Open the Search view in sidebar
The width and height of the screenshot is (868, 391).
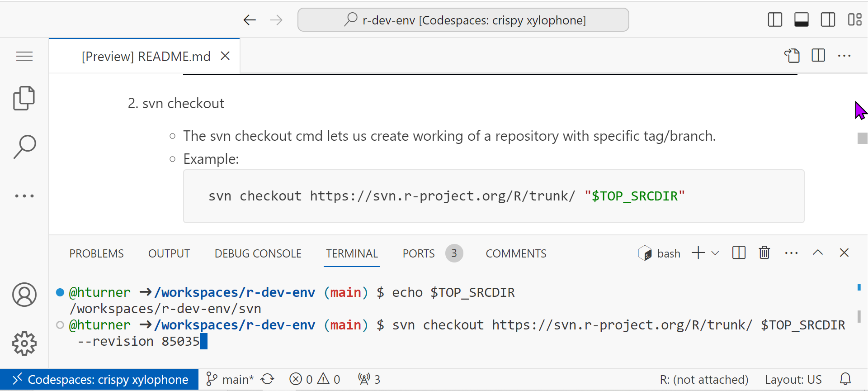(x=24, y=147)
